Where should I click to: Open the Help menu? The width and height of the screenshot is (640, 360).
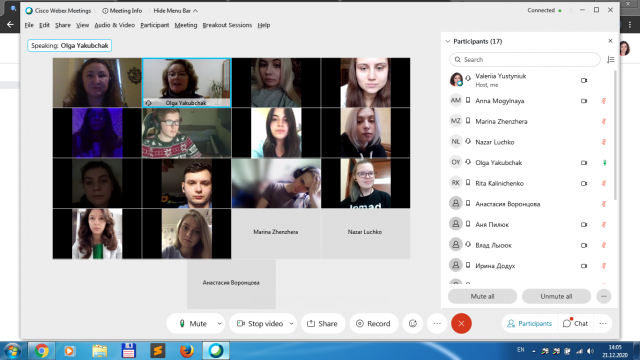click(x=264, y=25)
